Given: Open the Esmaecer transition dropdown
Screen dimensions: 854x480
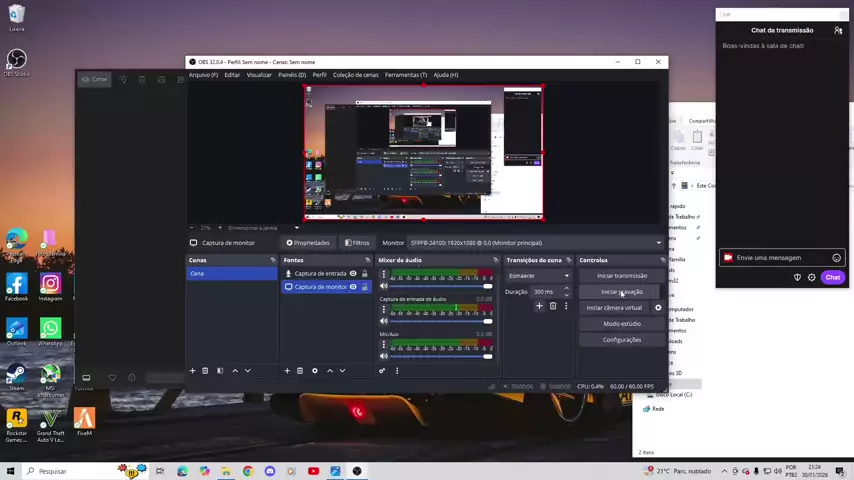Looking at the screenshot, I should point(539,276).
